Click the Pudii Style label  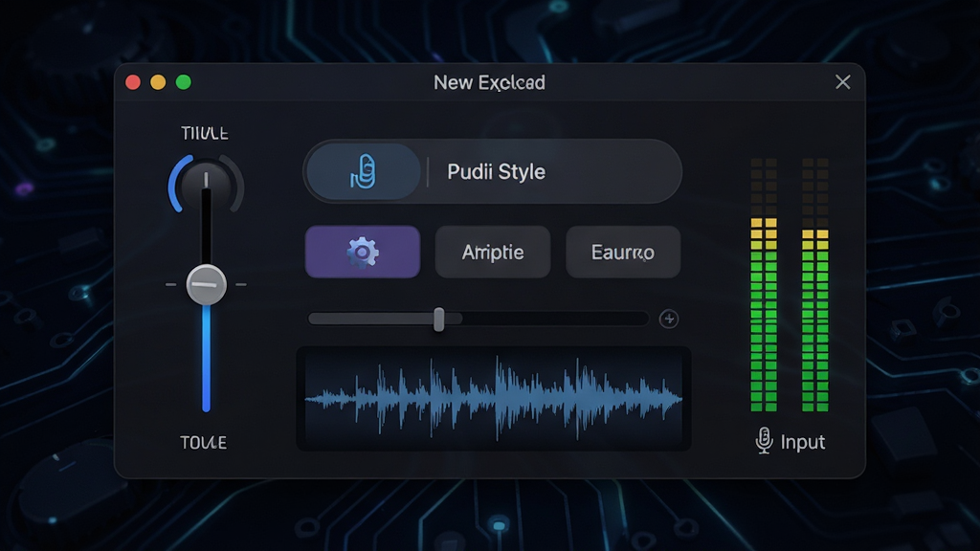[497, 172]
